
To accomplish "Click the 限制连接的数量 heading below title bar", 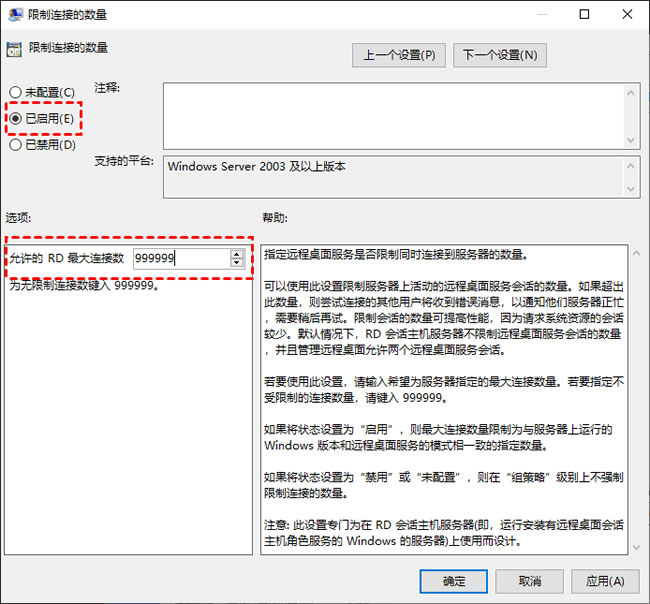I will tap(68, 48).
